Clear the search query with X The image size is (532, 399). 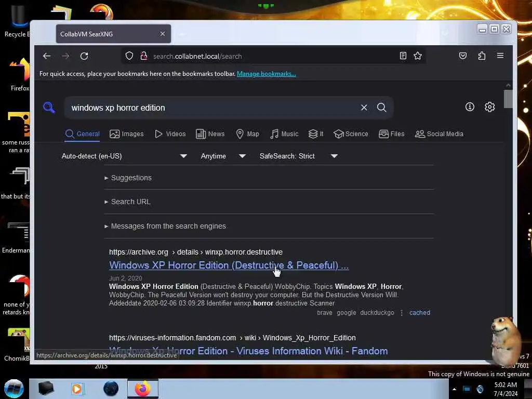(x=364, y=108)
